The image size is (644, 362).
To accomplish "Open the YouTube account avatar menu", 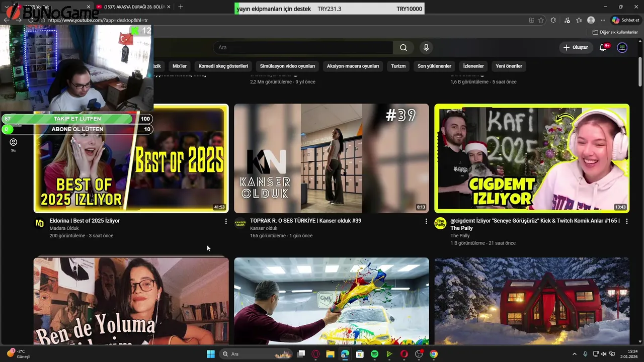I will click(x=622, y=47).
